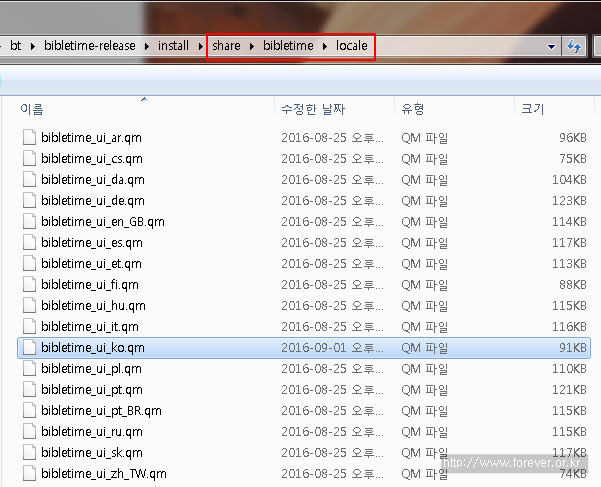Click the bibletime_ui_it.qm file icon
The image size is (601, 487).
coord(30,327)
